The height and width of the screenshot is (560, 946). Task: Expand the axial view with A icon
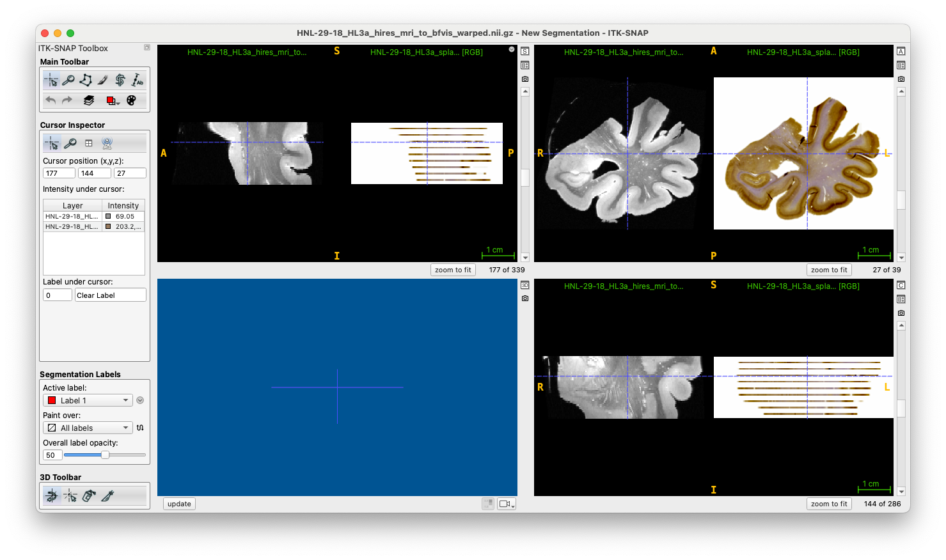901,51
